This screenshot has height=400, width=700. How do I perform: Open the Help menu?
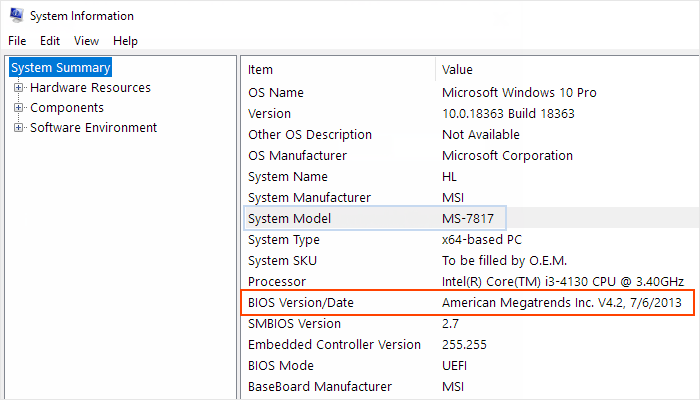[125, 41]
